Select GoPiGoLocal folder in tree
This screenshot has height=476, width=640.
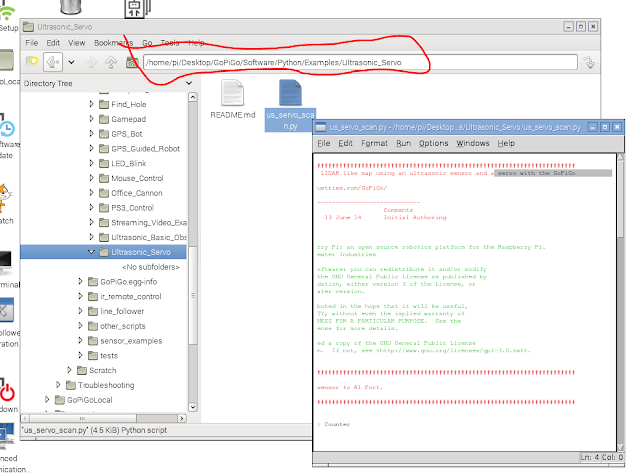[89, 400]
